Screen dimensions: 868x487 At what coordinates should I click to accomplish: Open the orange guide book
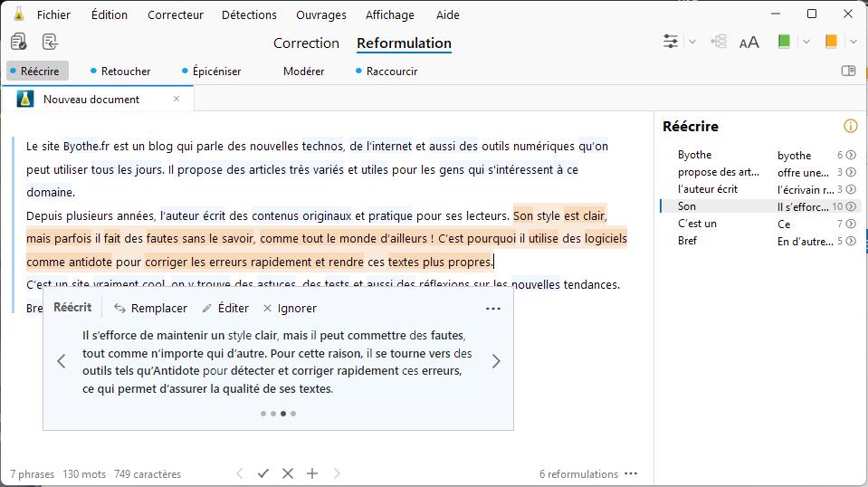point(831,42)
